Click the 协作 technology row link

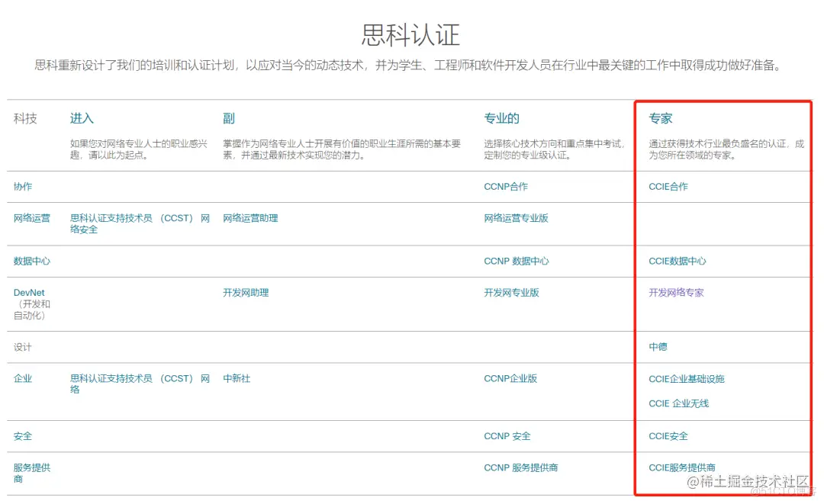(x=23, y=187)
